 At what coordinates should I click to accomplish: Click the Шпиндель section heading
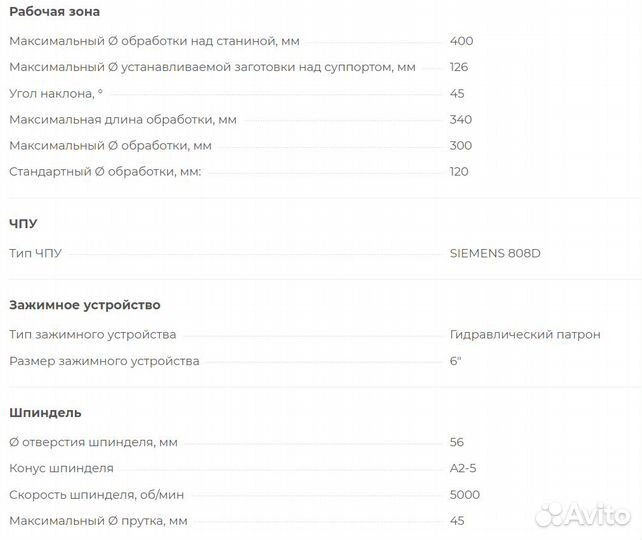45,413
